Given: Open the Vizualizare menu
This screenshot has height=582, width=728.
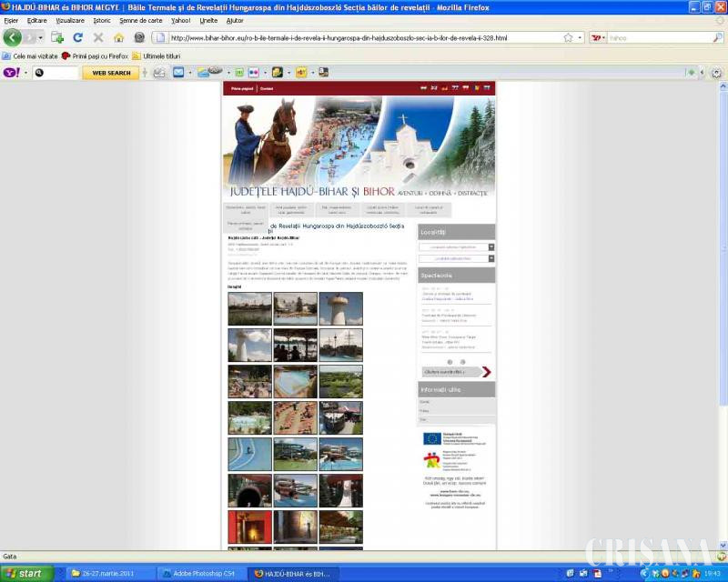Looking at the screenshot, I should point(69,20).
